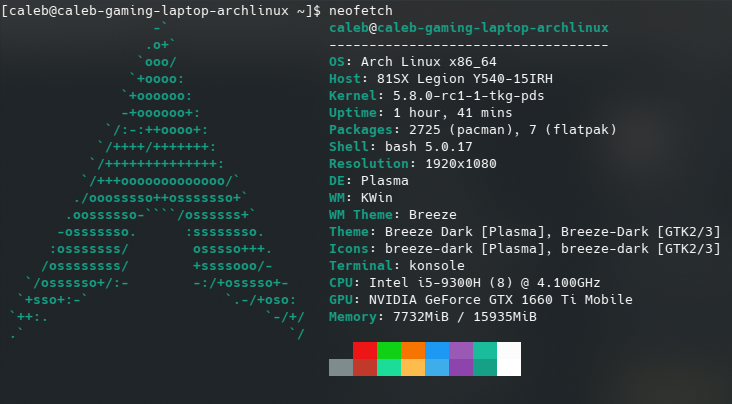
Task: Click the typed 'neofetch' command
Action: (x=361, y=10)
